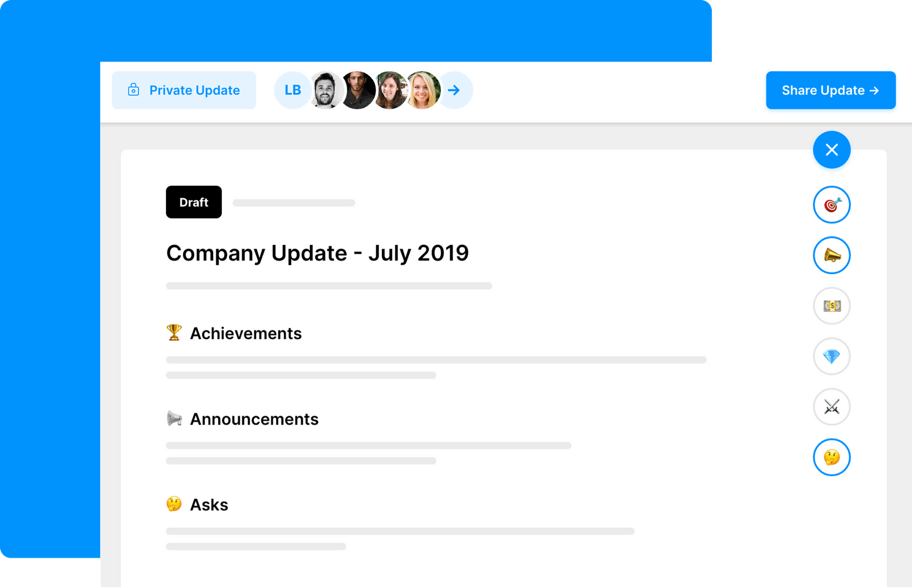Select the Draft status label

(193, 202)
